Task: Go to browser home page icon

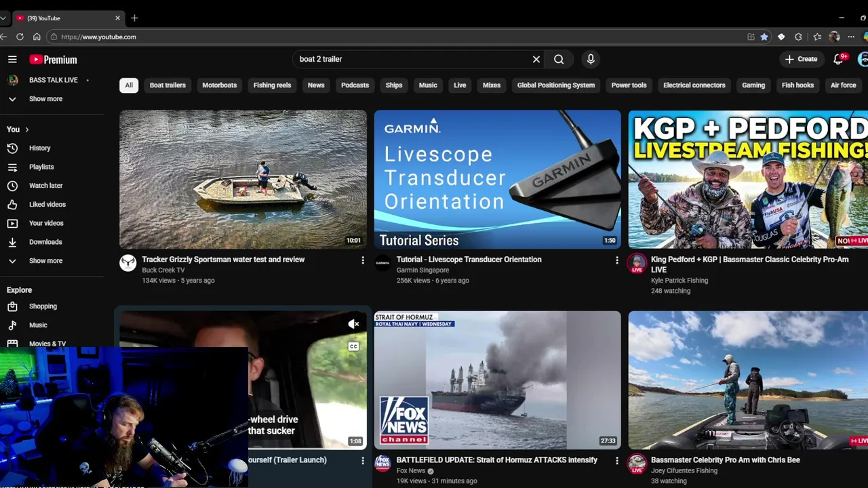Action: pyautogui.click(x=37, y=37)
